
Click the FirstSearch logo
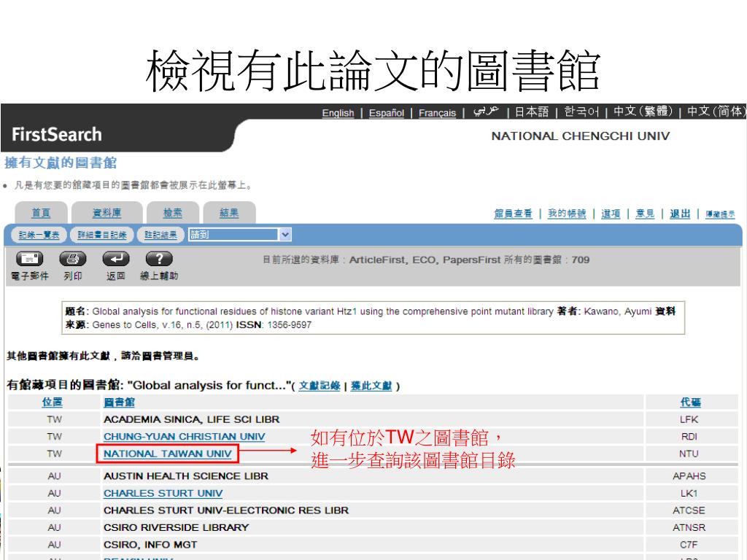point(57,134)
